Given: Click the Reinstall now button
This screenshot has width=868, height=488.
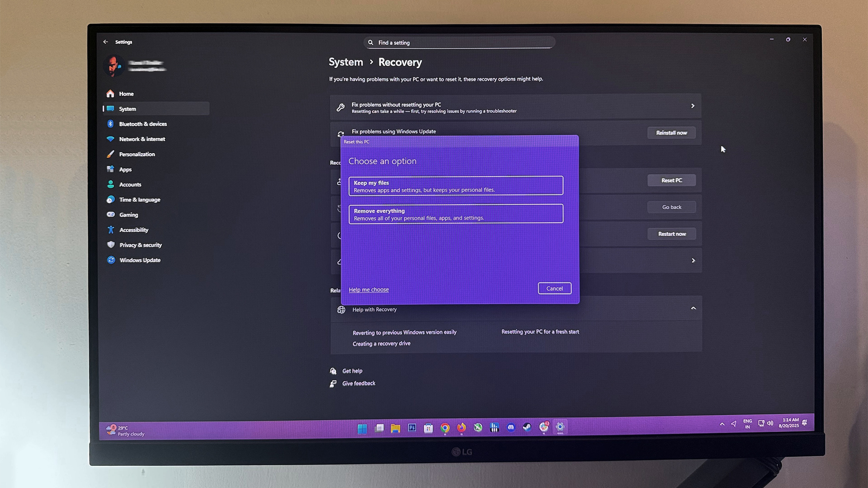Looking at the screenshot, I should pyautogui.click(x=671, y=133).
